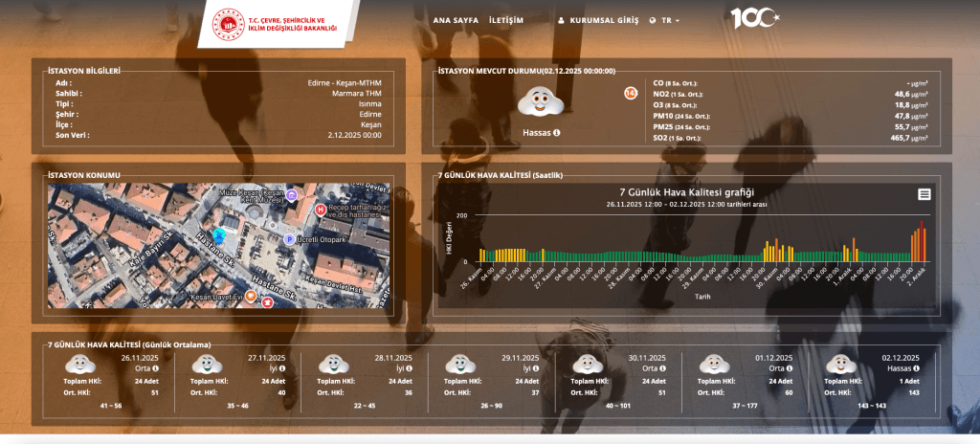This screenshot has width=980, height=444.
Task: Click the Hassas info icon in station status
Action: 556,132
